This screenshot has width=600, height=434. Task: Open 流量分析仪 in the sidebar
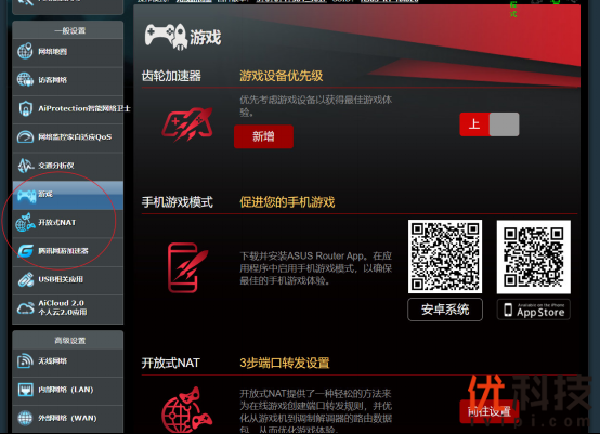[62, 165]
